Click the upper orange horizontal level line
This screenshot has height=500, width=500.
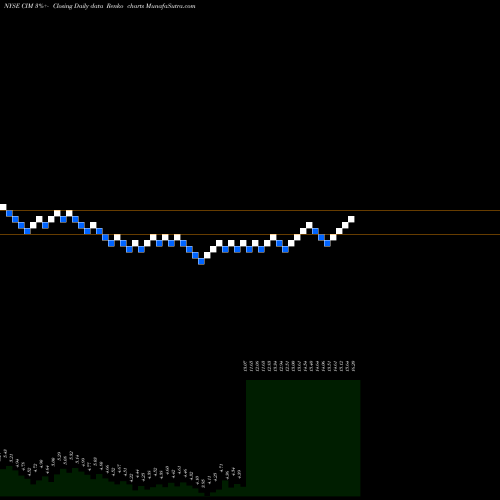(250, 211)
